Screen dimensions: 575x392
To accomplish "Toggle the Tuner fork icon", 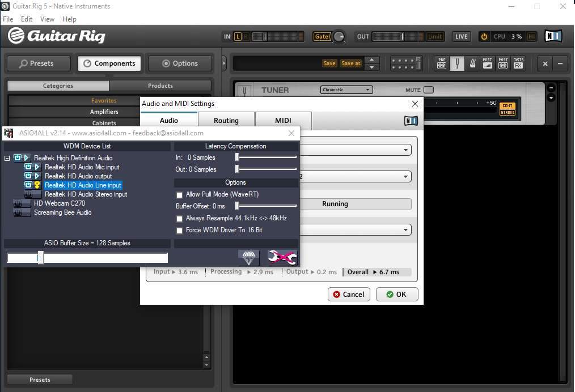I will click(457, 63).
